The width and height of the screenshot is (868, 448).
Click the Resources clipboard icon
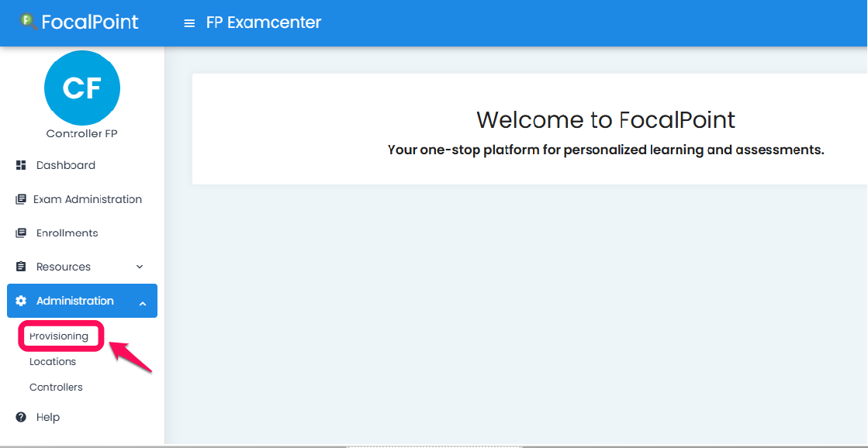point(21,267)
